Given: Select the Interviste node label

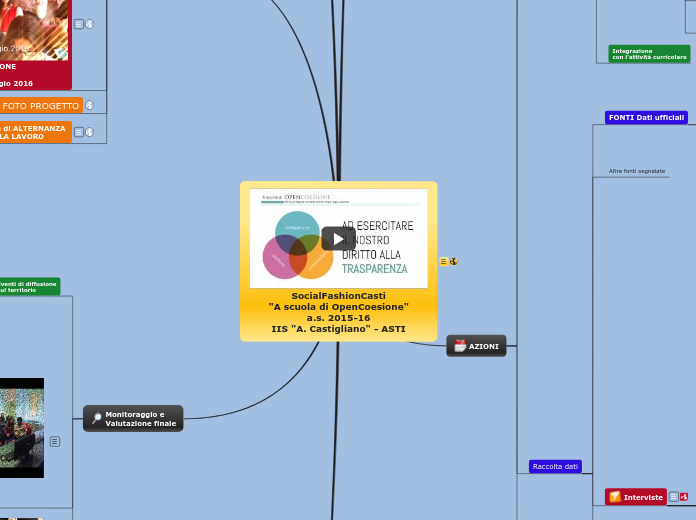Looking at the screenshot, I should (643, 497).
